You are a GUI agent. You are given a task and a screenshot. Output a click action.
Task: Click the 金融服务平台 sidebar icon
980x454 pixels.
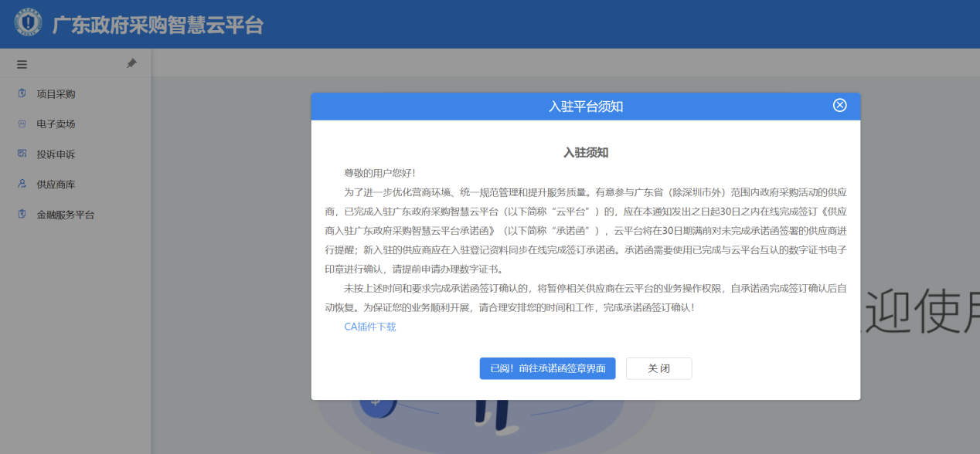click(x=22, y=214)
